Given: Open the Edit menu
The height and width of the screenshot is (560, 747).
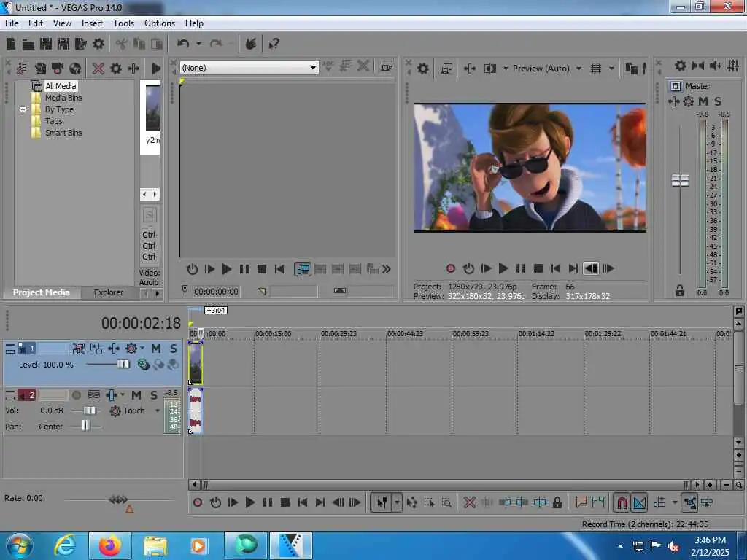Looking at the screenshot, I should pyautogui.click(x=35, y=23).
